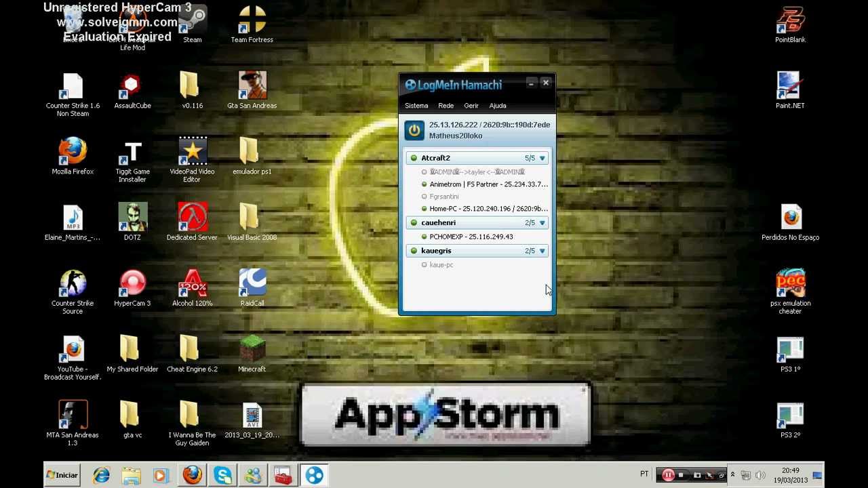Screen dimensions: 868x488
Task: Click the Atcraft2 network header
Action: pos(477,158)
